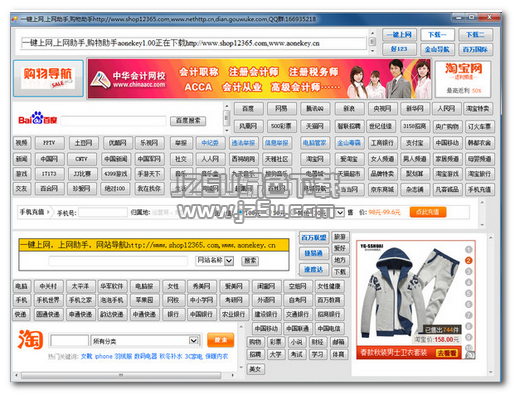Click the website search field beside 网站名称
This screenshot has width=513, height=393.
[x=118, y=261]
